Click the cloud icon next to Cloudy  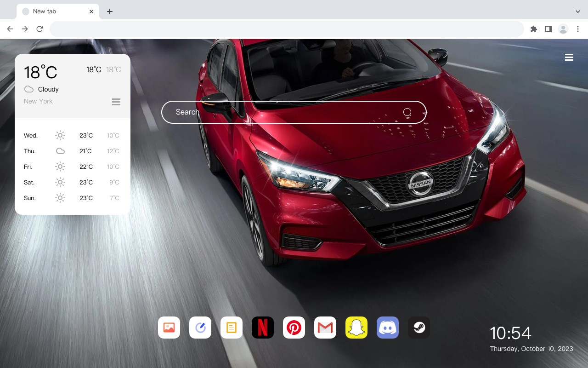pos(29,89)
